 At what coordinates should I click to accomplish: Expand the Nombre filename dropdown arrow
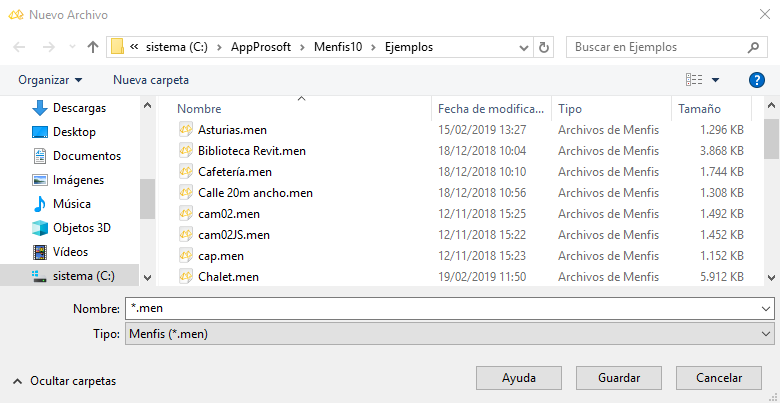point(766,308)
